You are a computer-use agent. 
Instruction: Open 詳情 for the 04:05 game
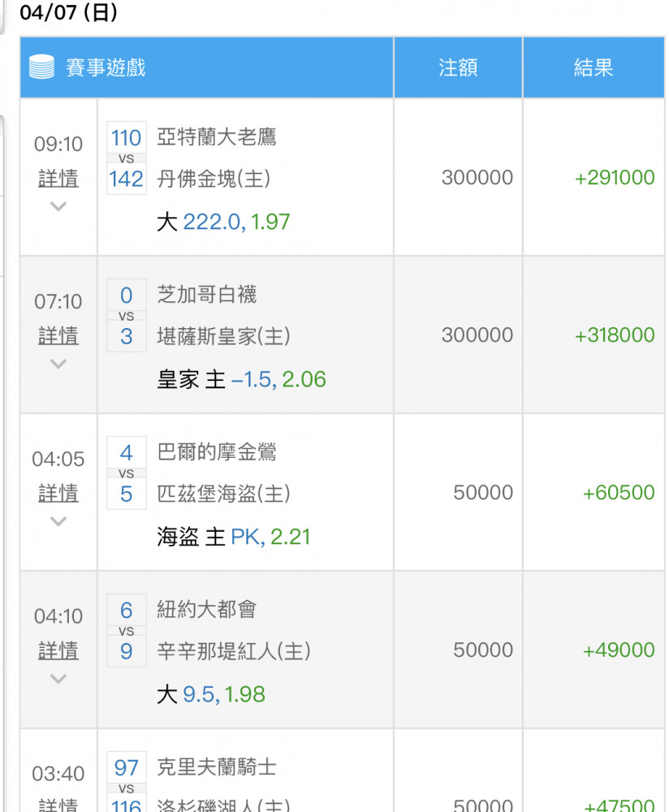[x=58, y=493]
